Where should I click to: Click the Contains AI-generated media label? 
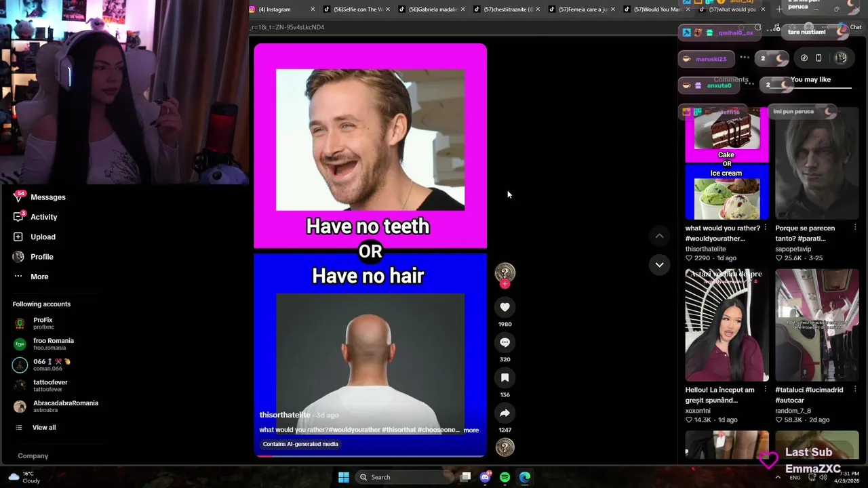[300, 444]
